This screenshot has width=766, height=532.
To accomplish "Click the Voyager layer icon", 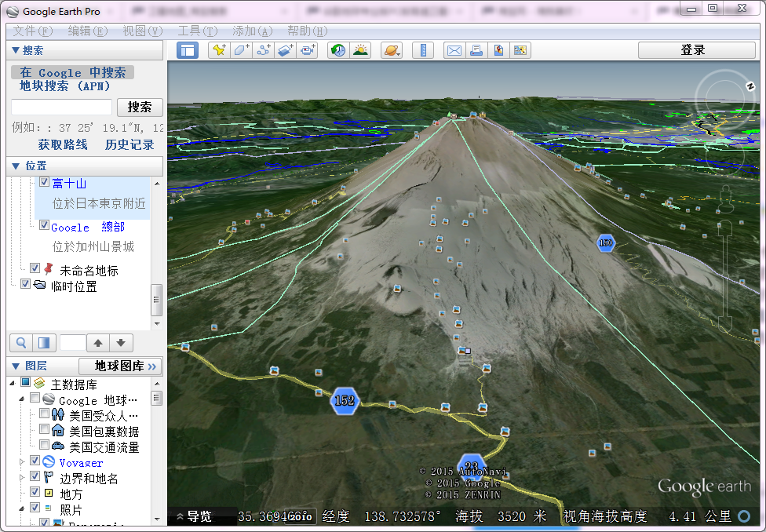I will [49, 461].
